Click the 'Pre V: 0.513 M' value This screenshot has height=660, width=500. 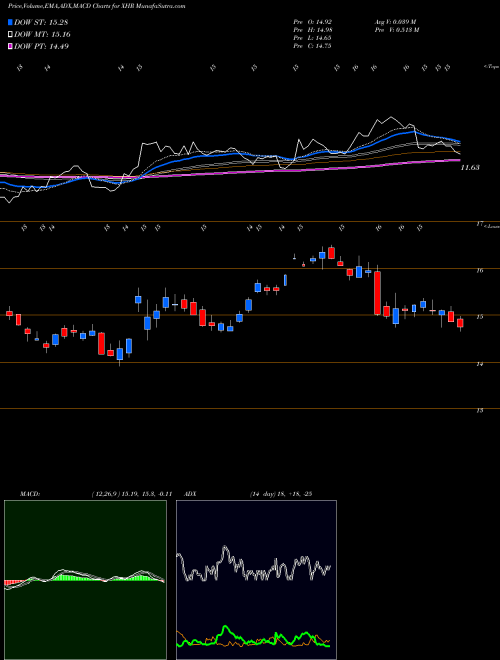(396, 30)
